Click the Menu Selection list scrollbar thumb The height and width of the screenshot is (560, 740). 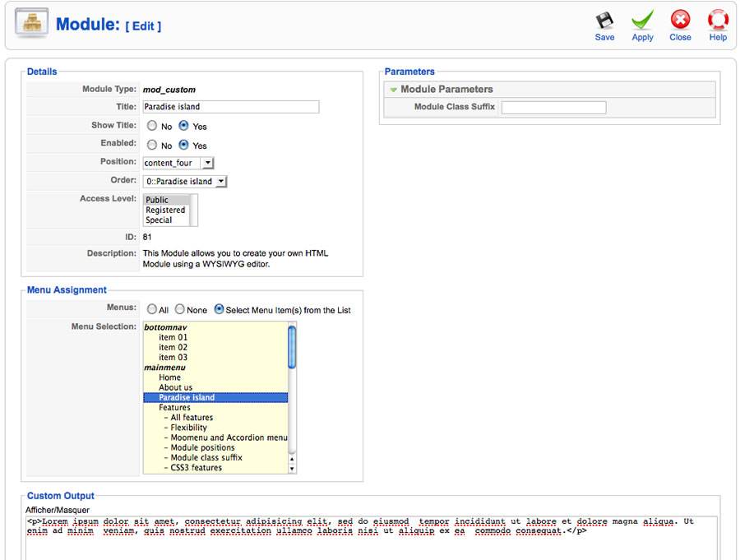[x=292, y=347]
